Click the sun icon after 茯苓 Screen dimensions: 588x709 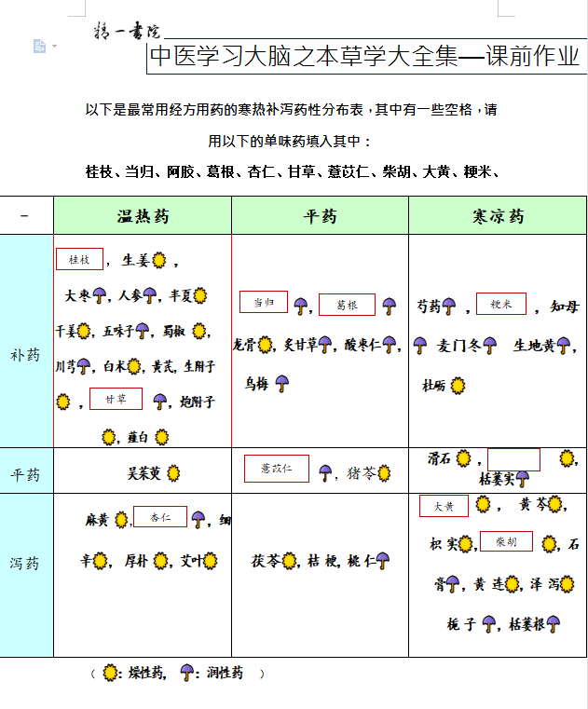(x=290, y=561)
